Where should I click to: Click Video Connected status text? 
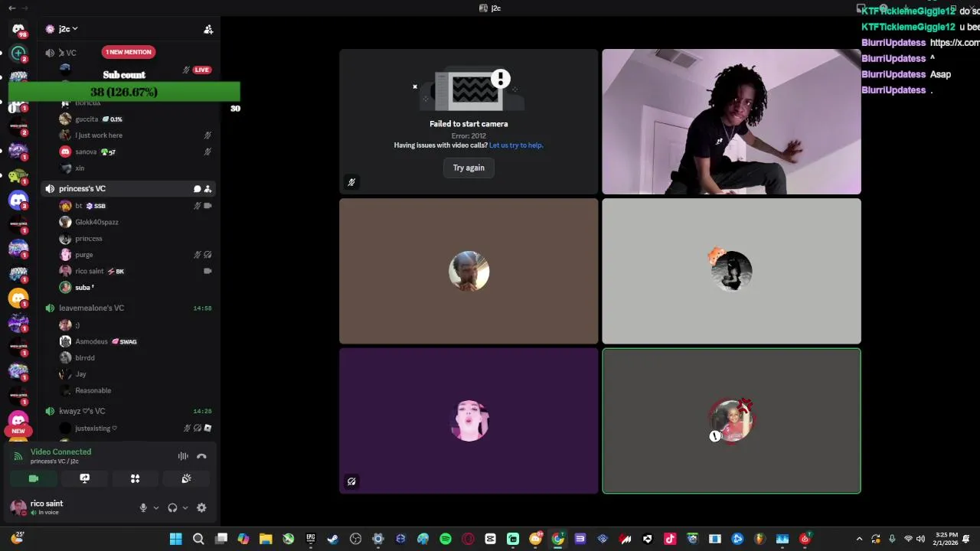coord(60,452)
